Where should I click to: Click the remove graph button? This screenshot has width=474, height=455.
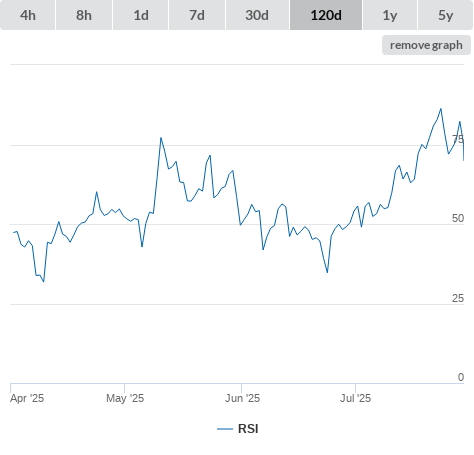point(426,45)
